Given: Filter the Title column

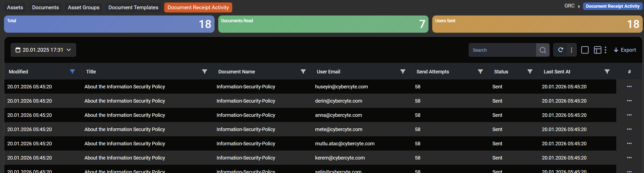Looking at the screenshot, I should coord(204,72).
